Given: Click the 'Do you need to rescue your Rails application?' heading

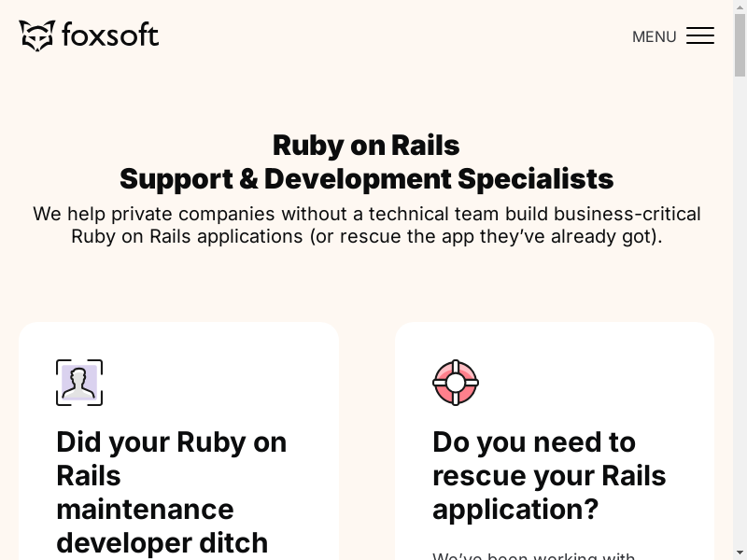Looking at the screenshot, I should (x=549, y=475).
